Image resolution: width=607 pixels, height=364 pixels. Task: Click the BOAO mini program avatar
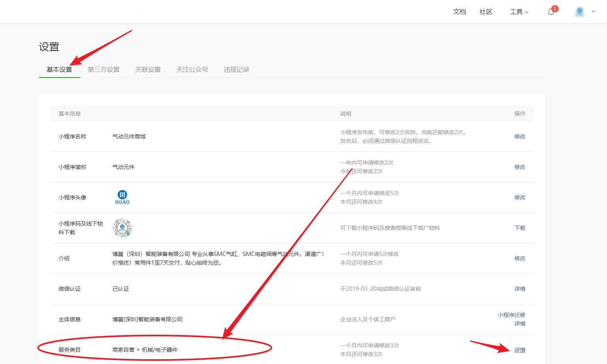122,197
